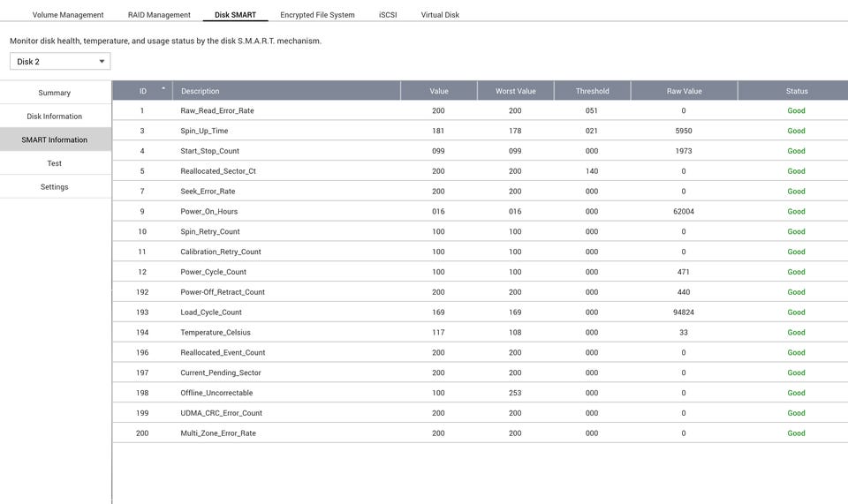Sort table by Description column header

[x=201, y=91]
